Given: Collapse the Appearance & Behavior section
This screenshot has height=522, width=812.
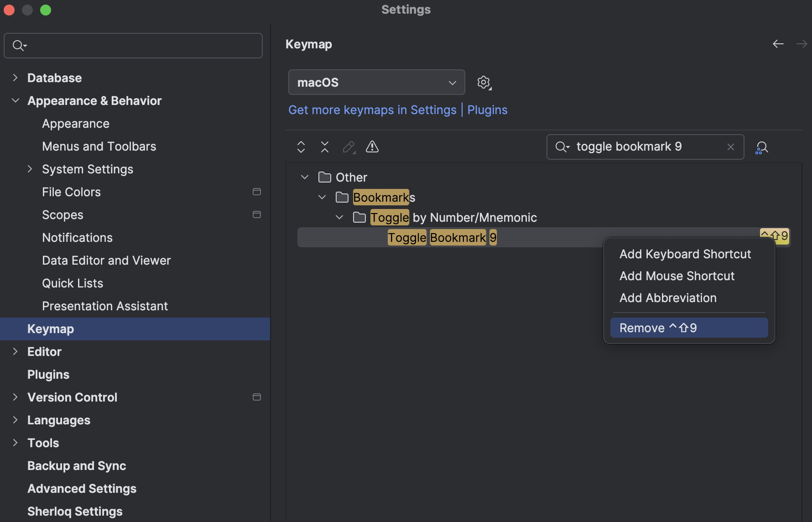Looking at the screenshot, I should click(16, 100).
